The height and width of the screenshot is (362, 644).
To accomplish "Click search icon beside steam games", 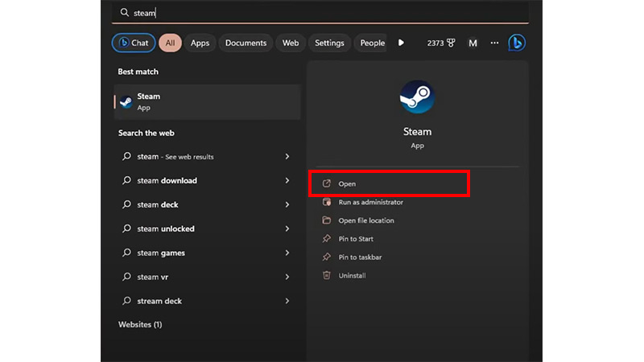I will [x=126, y=253].
